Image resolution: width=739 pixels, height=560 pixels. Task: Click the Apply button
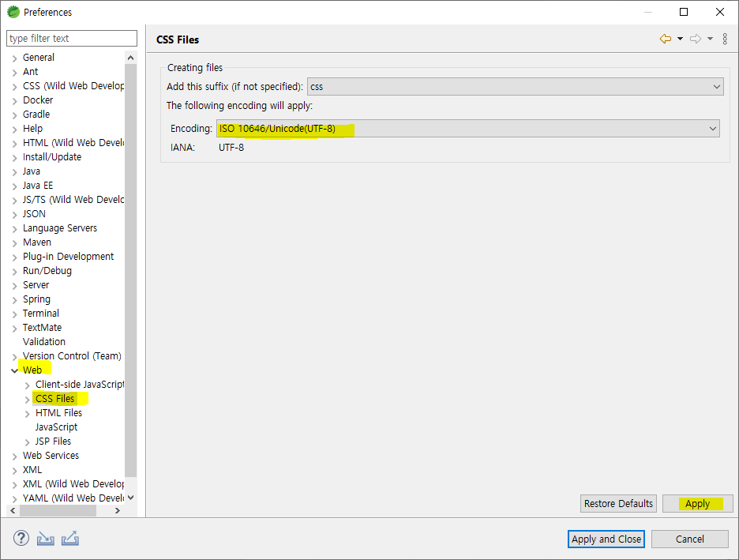(x=697, y=503)
